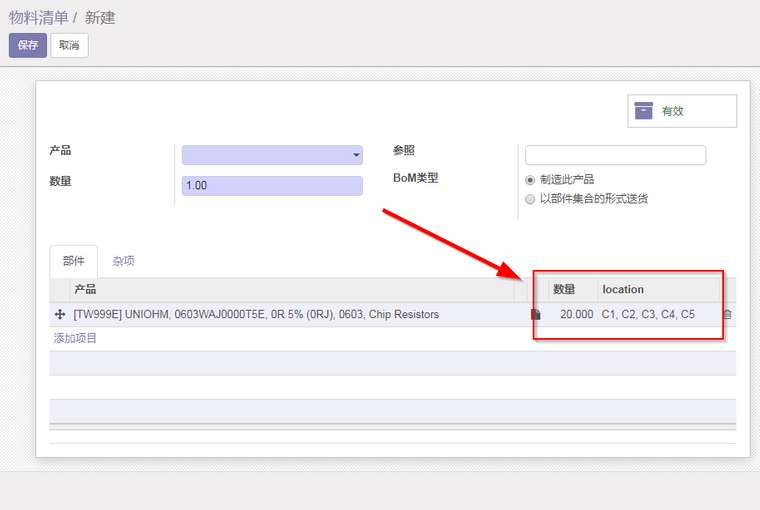The image size is (760, 510).
Task: Click the drag handle icon on the component row
Action: pyautogui.click(x=59, y=315)
